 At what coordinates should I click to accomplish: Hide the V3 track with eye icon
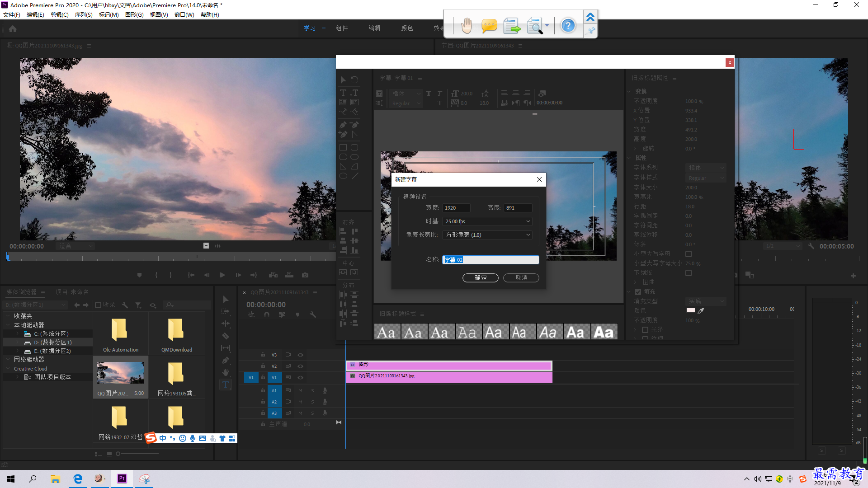300,355
